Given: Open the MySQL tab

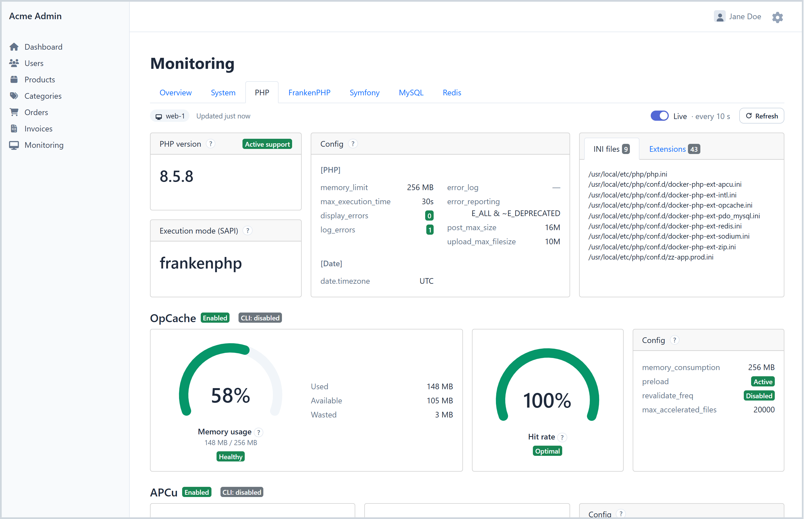Looking at the screenshot, I should click(411, 93).
